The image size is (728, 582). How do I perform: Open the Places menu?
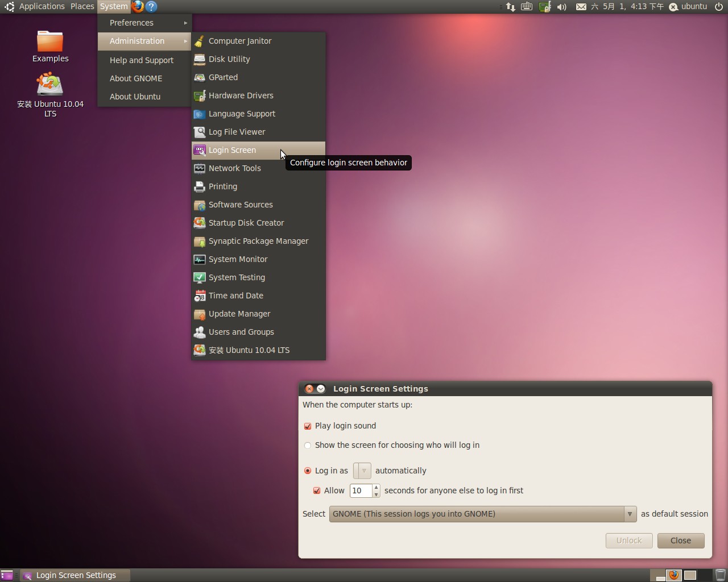click(x=82, y=6)
